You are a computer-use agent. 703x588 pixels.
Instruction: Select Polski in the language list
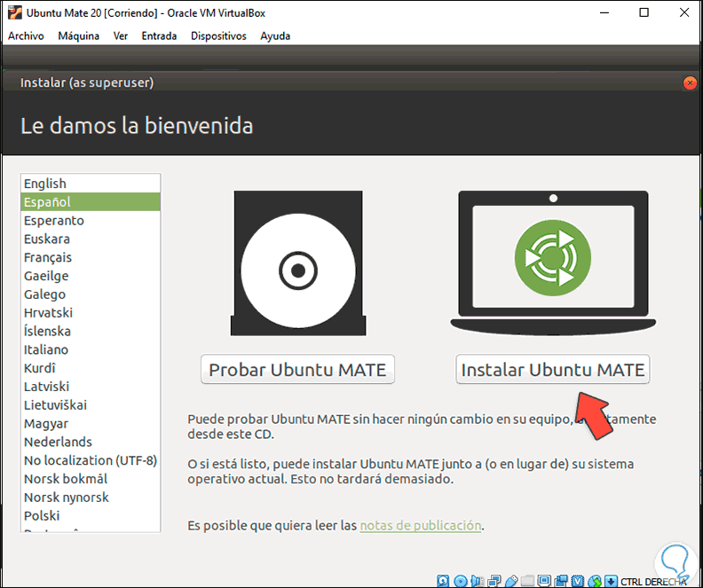click(x=91, y=515)
